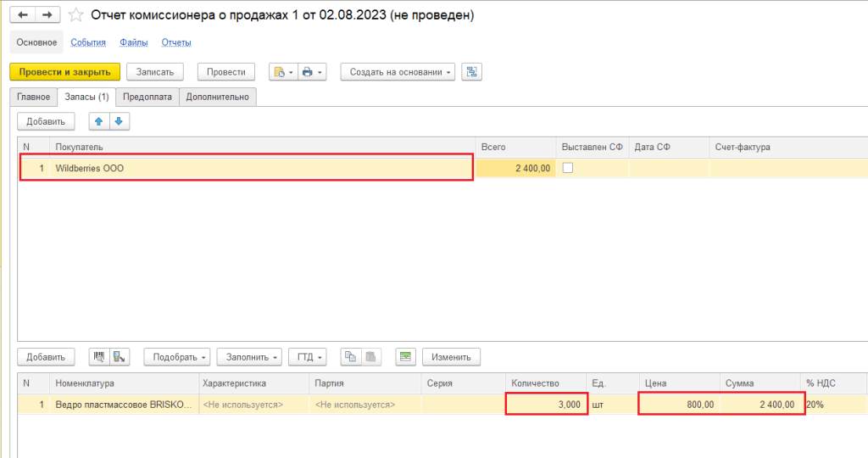Expand the 'Подобрать' dropdown
The image size is (868, 458).
(180, 357)
